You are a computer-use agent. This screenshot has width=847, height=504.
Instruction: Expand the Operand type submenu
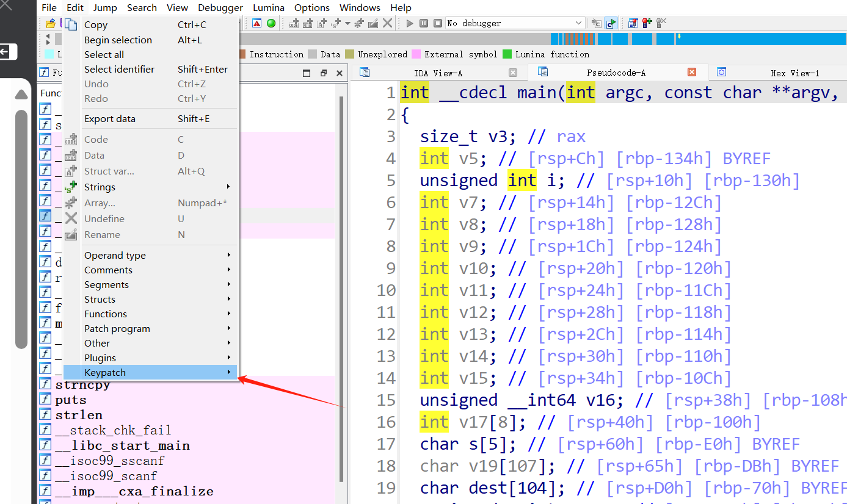(x=151, y=255)
